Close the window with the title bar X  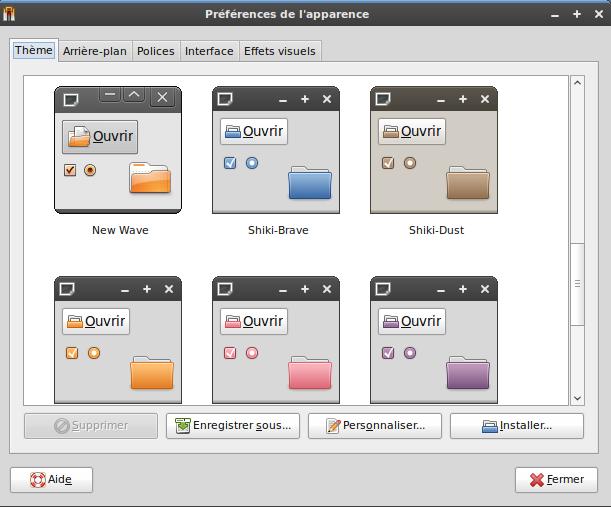coord(599,14)
